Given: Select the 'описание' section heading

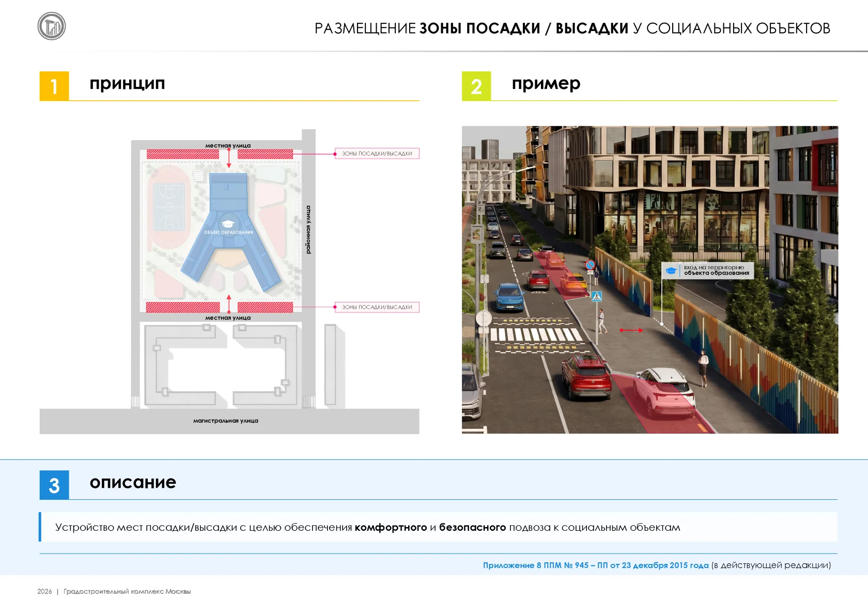Looking at the screenshot, I should (133, 482).
